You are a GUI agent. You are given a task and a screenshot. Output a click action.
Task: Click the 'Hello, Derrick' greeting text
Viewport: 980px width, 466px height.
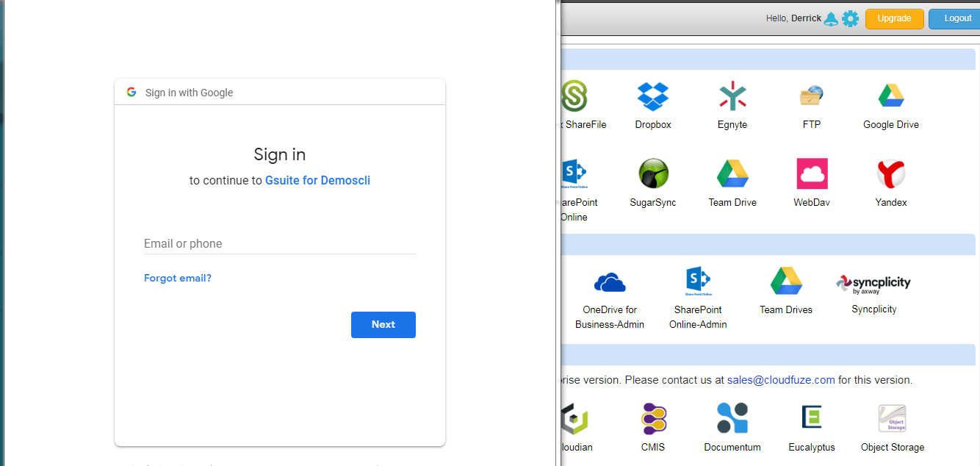pyautogui.click(x=793, y=18)
